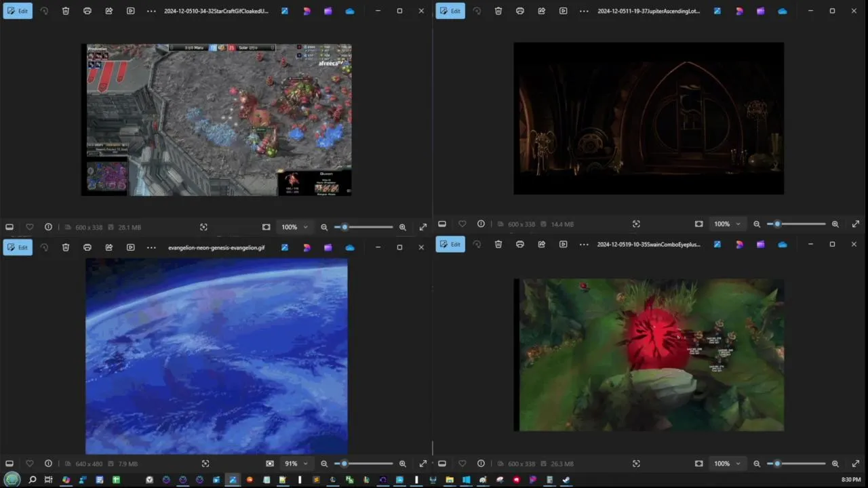
Task: Start slideshow in the StarCraft window
Action: tap(131, 11)
